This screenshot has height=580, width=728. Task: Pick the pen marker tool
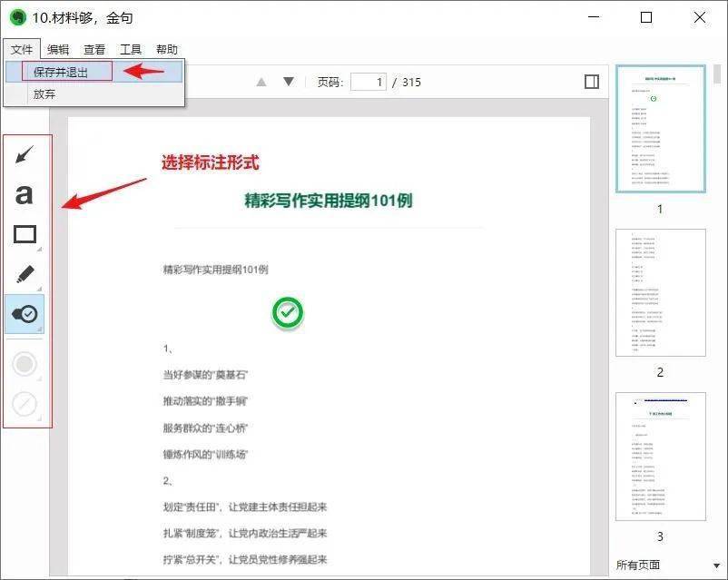click(25, 273)
